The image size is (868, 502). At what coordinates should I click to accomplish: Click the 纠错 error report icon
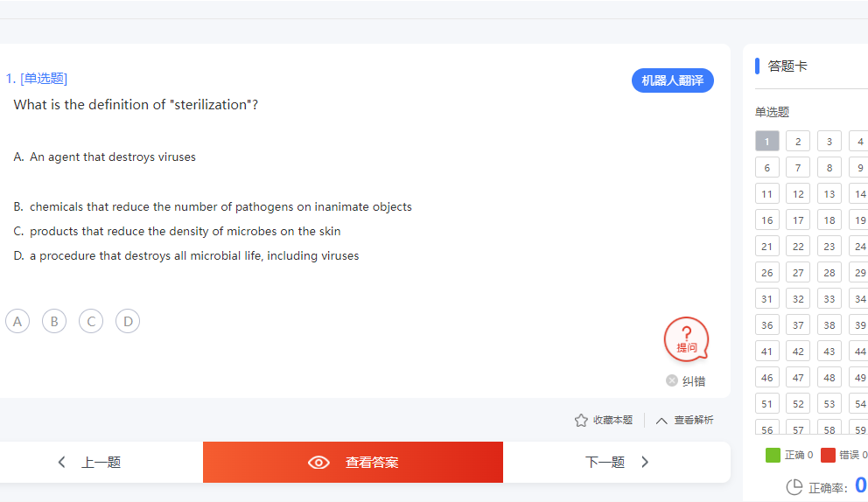[671, 380]
